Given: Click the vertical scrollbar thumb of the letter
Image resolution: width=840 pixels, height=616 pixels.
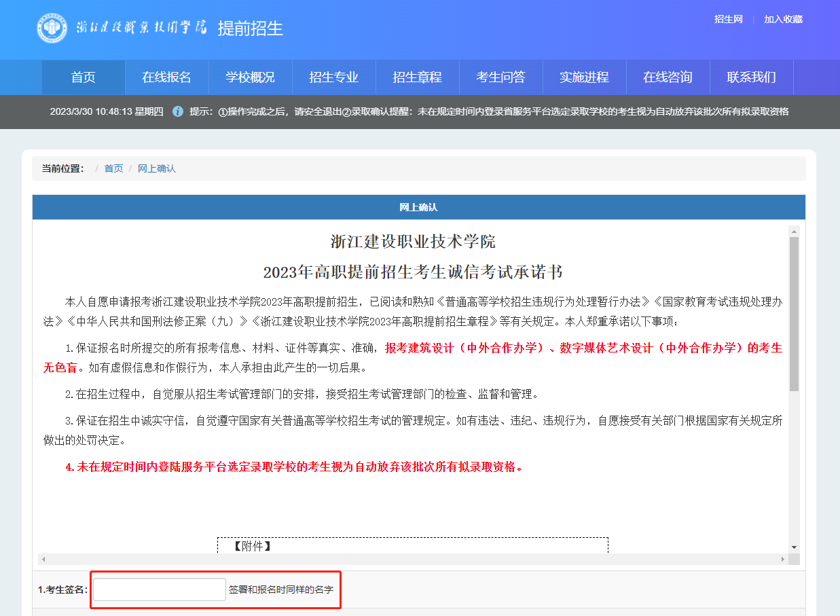Looking at the screenshot, I should click(794, 312).
